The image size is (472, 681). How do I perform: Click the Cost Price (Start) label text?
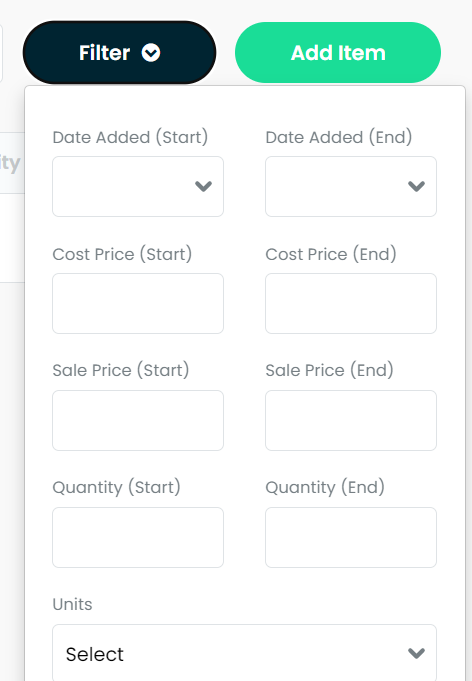pos(122,254)
